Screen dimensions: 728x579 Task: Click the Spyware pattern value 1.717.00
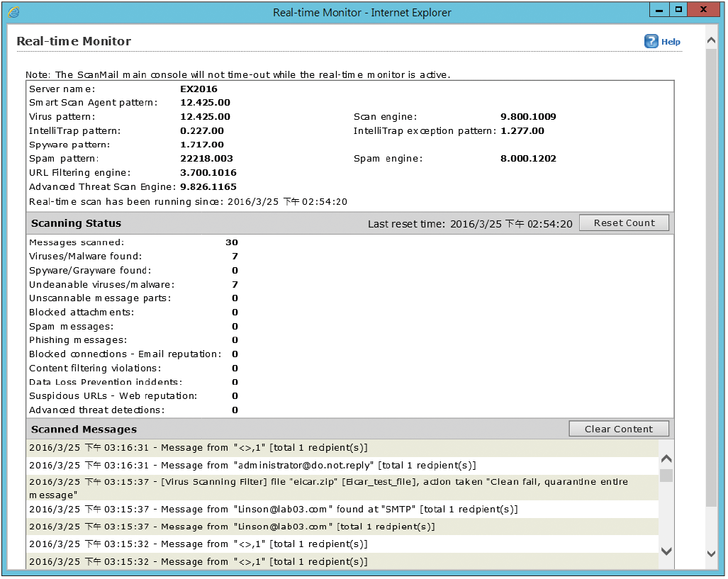(202, 145)
